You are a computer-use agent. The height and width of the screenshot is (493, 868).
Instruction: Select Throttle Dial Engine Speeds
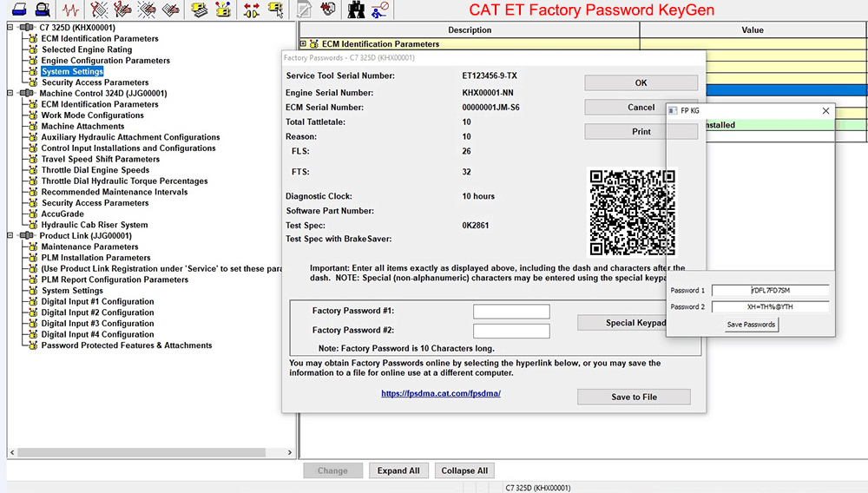(95, 170)
